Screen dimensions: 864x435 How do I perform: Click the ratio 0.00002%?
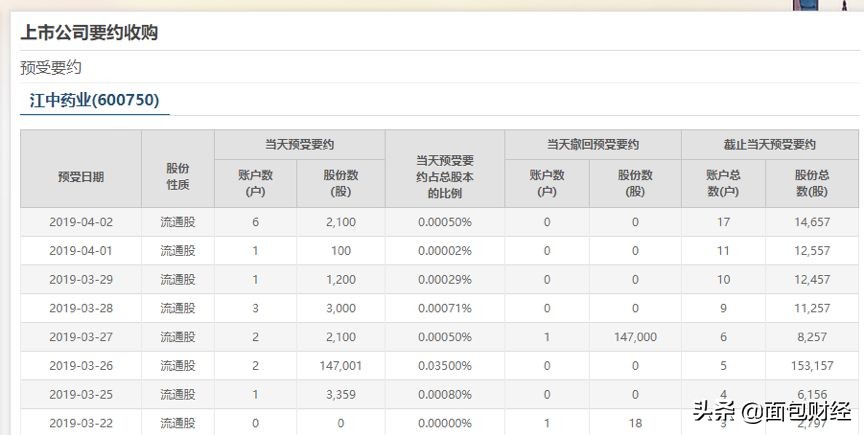(x=445, y=251)
